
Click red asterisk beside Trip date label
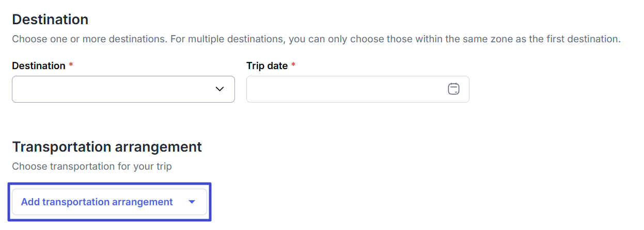[293, 65]
